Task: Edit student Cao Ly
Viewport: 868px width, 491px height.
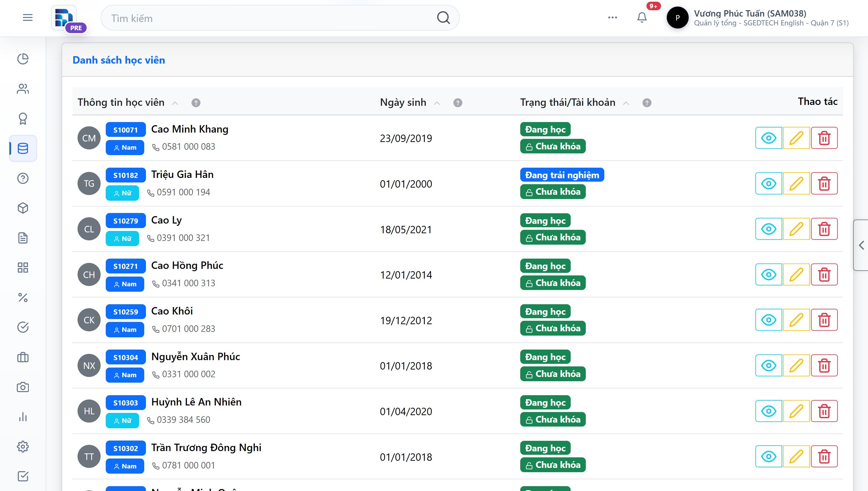Action: [796, 229]
